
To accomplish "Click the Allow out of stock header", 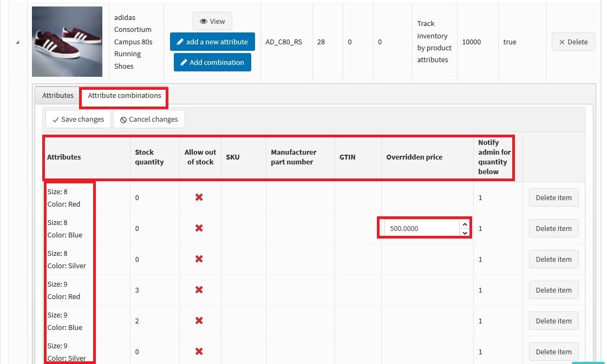I will (x=200, y=157).
